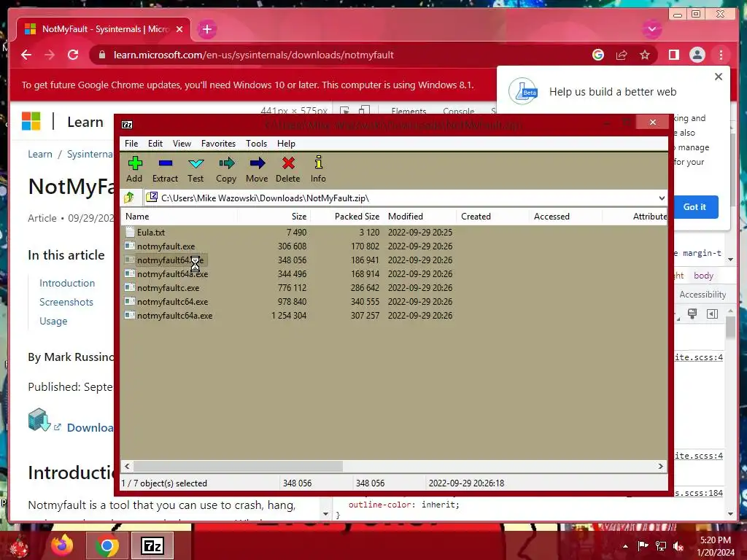The width and height of the screenshot is (747, 560).
Task: Select notmyfaultc64a.exe in the list
Action: [x=175, y=315]
